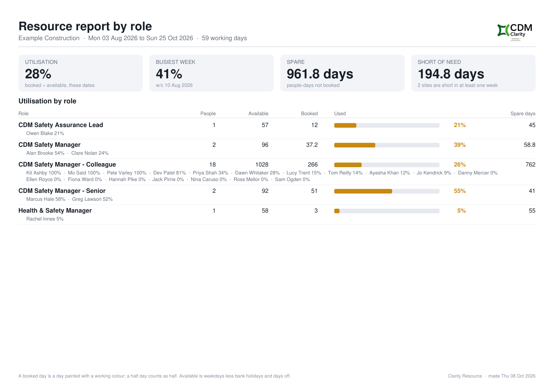Click 'Marcus Hale 58%' person entry
Viewport: 554px width, 392px height.
click(46, 199)
